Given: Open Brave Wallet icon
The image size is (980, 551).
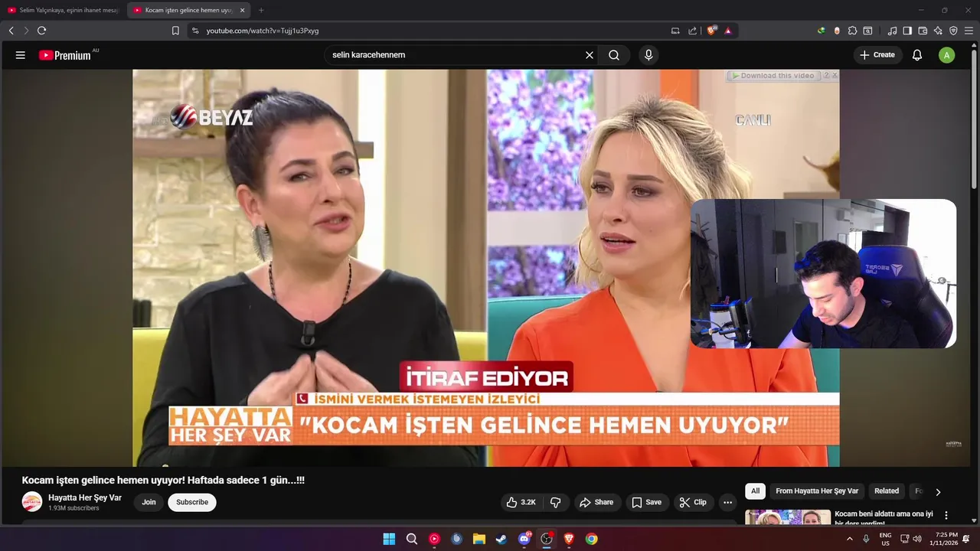Looking at the screenshot, I should (923, 31).
